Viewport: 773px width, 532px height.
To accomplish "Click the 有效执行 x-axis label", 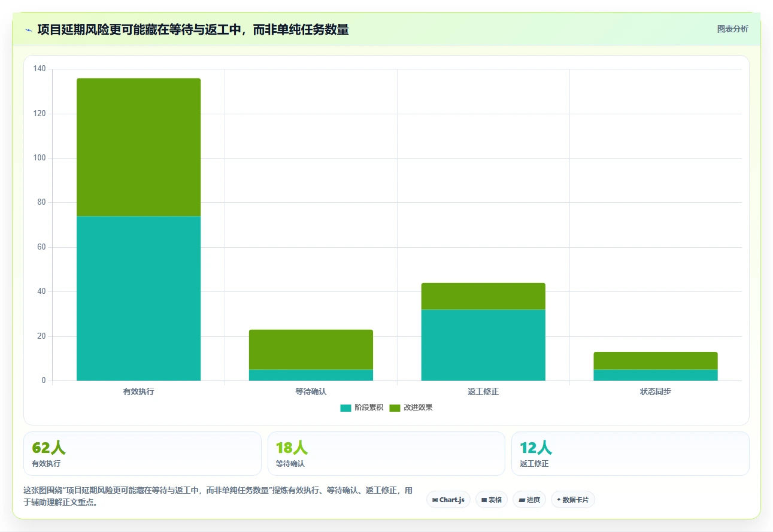I will pos(138,392).
